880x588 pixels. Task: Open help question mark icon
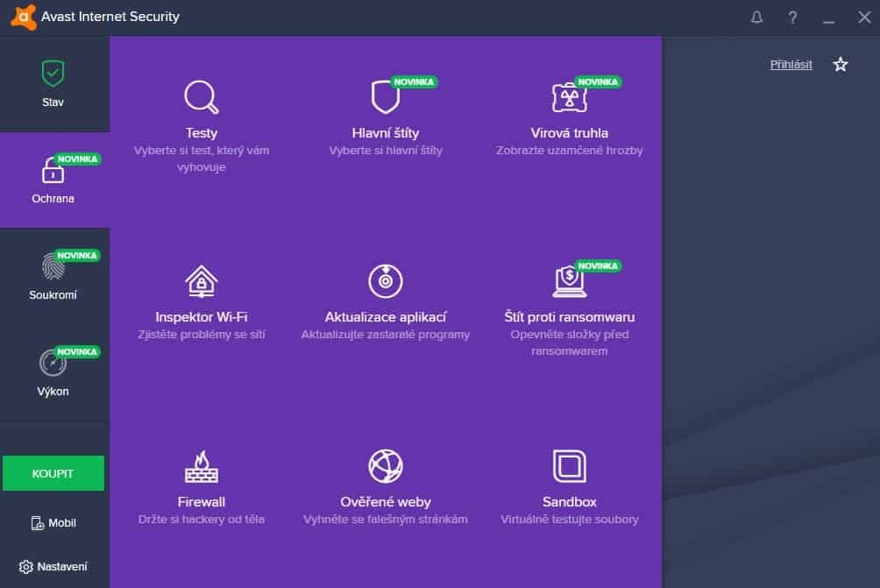pyautogui.click(x=792, y=18)
